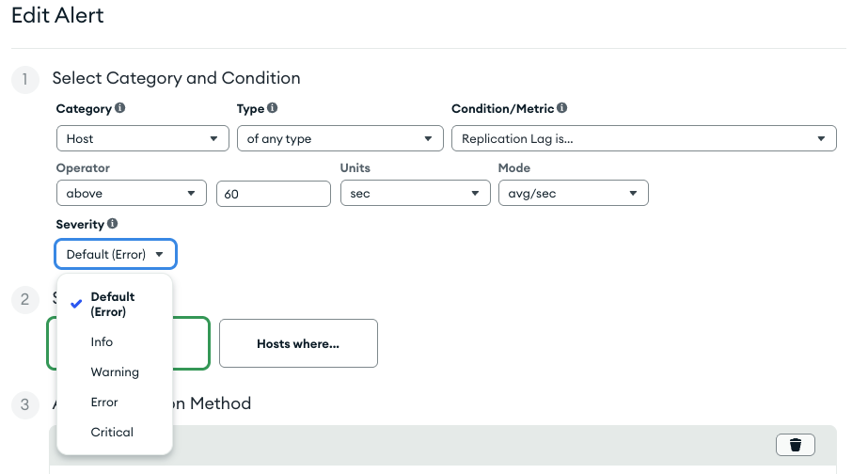The height and width of the screenshot is (474, 868).
Task: Collapse the Severity Default (Error) dropdown
Action: click(x=116, y=255)
